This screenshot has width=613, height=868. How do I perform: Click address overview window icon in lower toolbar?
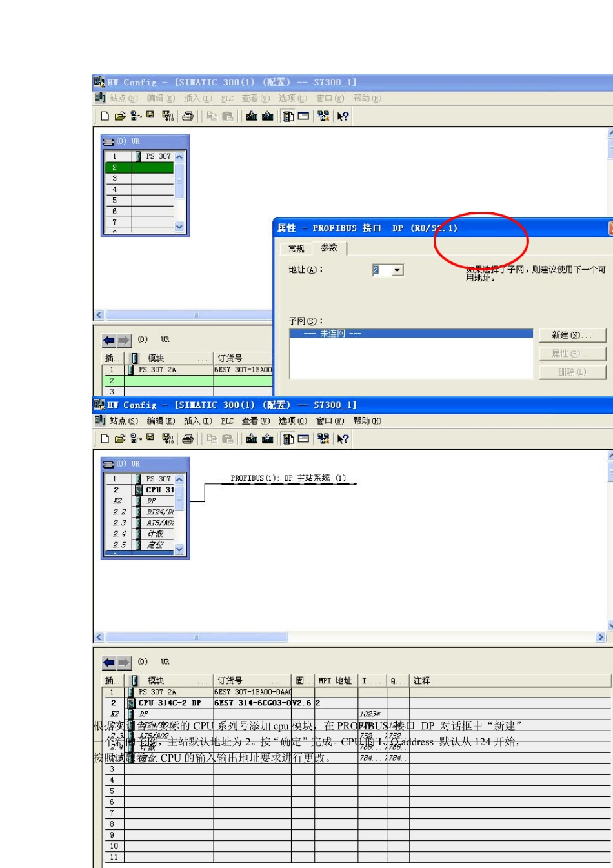tap(303, 439)
